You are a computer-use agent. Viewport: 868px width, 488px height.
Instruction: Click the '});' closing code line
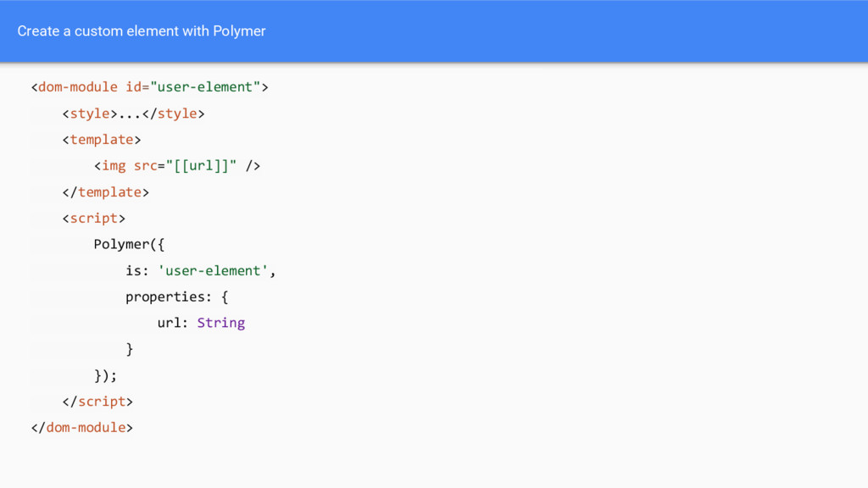click(x=105, y=375)
